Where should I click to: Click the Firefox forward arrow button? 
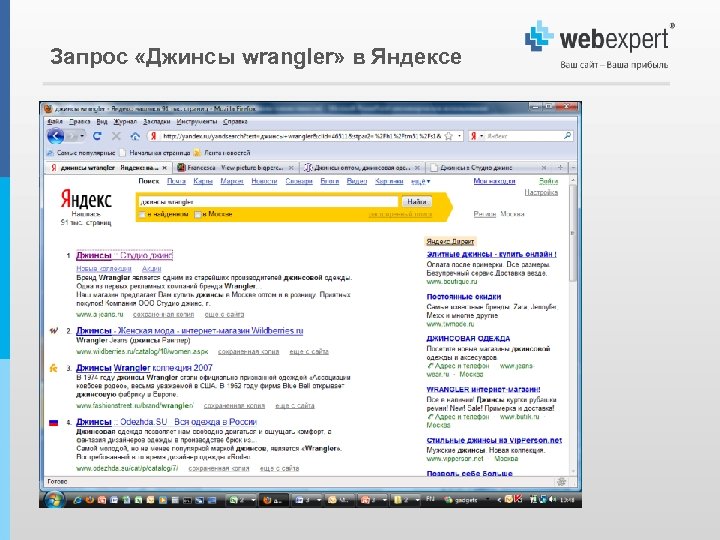pos(71,136)
